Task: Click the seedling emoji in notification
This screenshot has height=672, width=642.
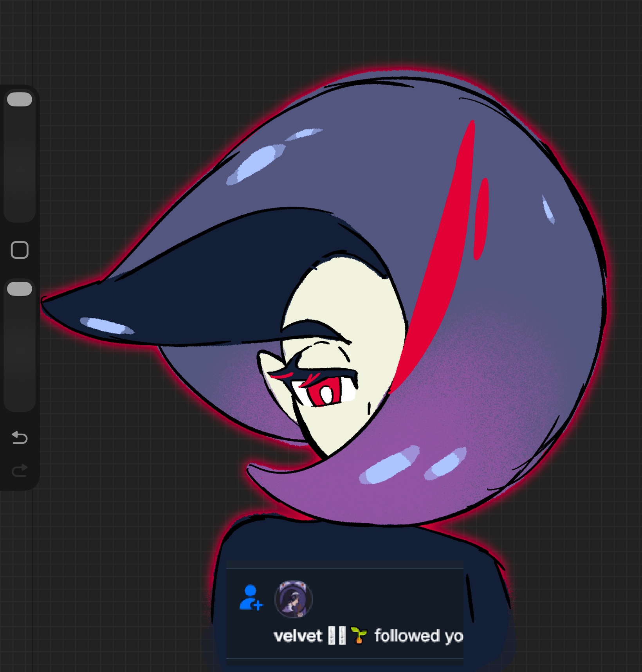Action: 359,635
